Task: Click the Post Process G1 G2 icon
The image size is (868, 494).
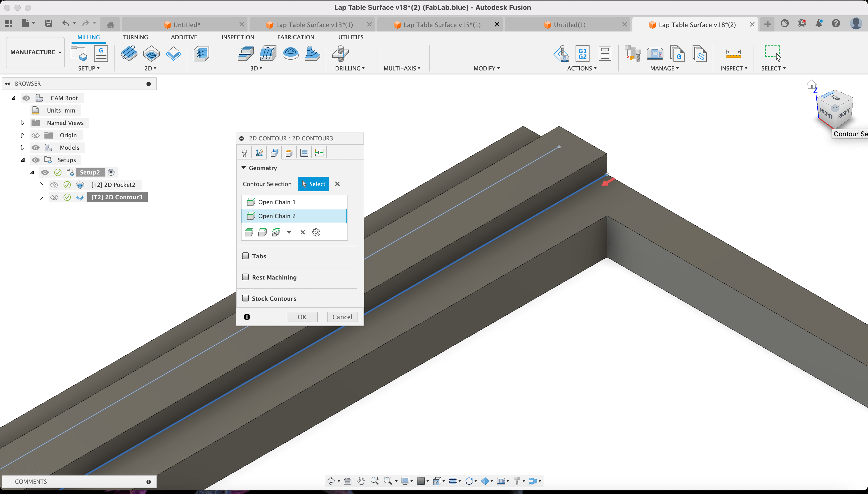Action: click(x=582, y=54)
